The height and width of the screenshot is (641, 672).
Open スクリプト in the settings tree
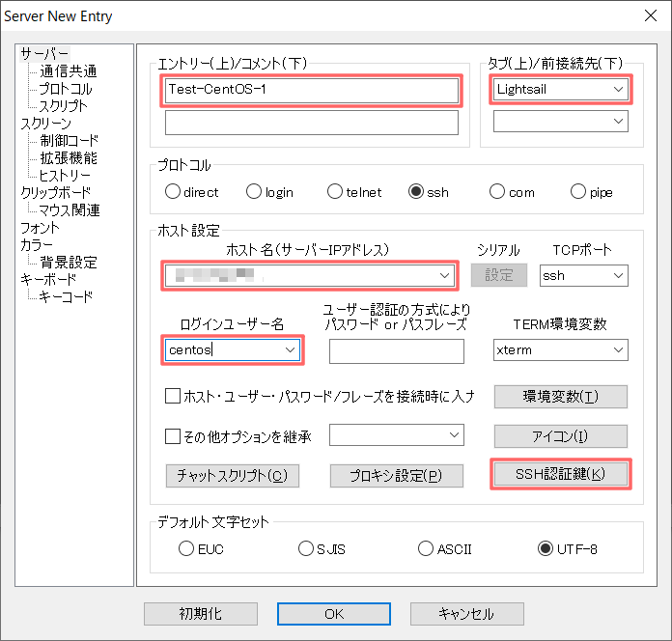[64, 106]
